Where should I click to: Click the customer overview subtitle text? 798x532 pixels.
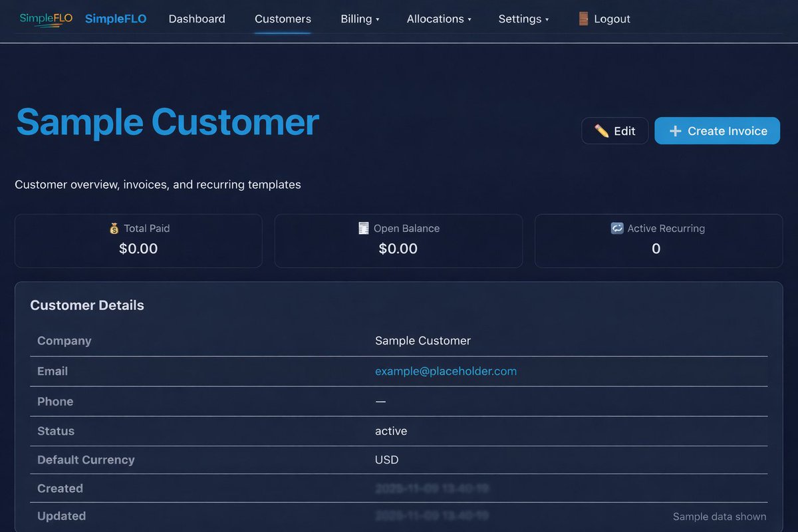[158, 184]
